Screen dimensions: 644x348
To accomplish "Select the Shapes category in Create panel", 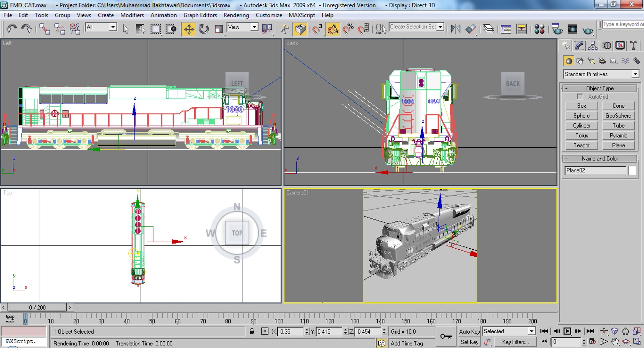I will 580,61.
